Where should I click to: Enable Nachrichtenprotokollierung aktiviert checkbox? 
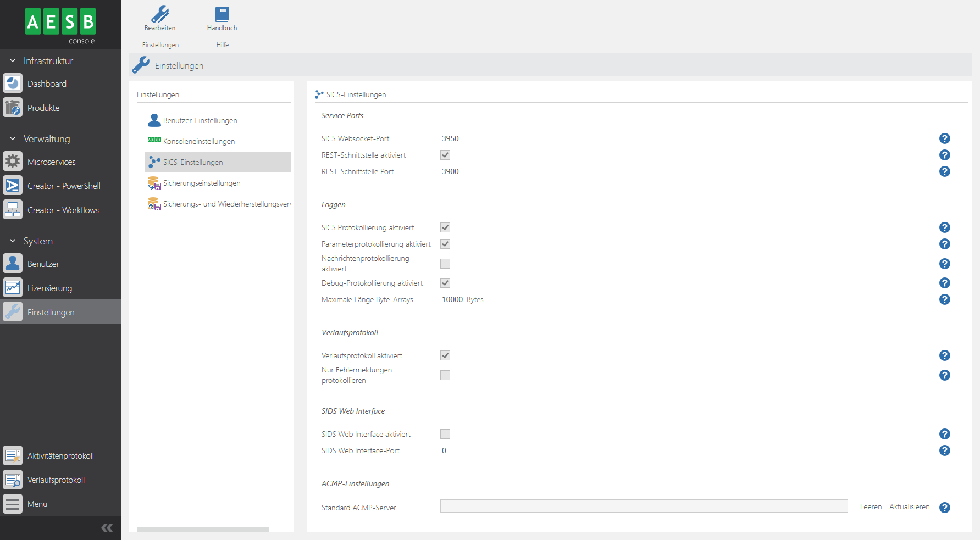[x=445, y=264]
